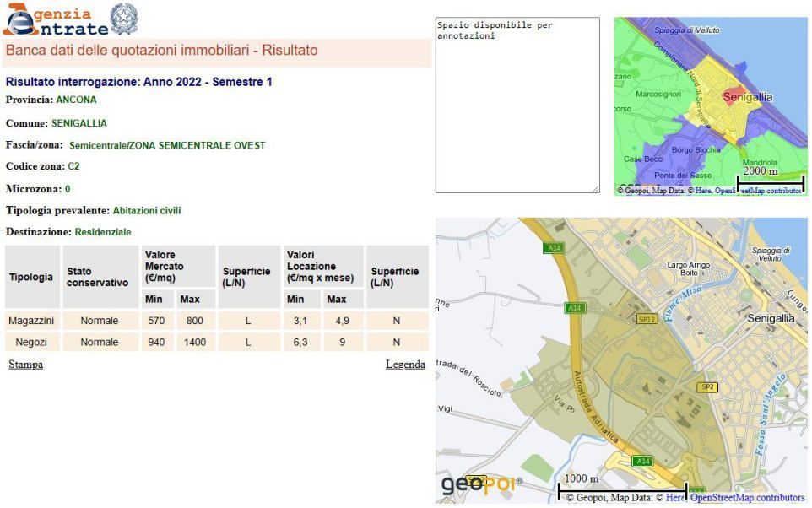Click Magazzini rental maximum 4,9

343,321
